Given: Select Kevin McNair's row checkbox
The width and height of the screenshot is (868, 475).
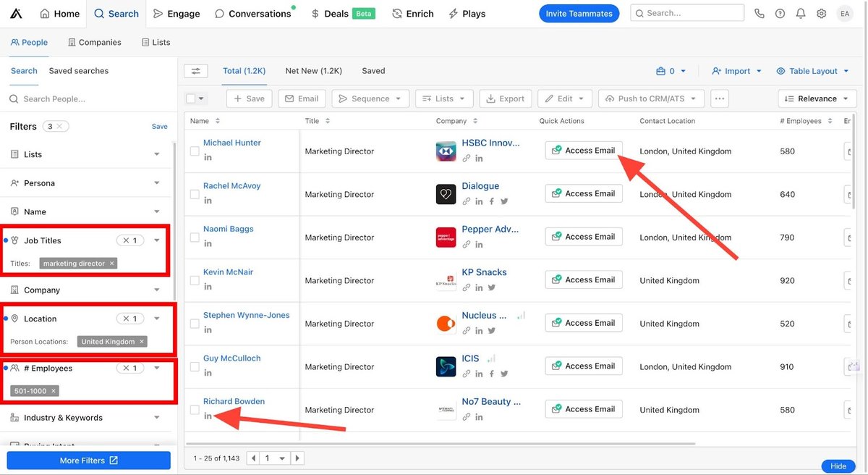Looking at the screenshot, I should coord(194,280).
